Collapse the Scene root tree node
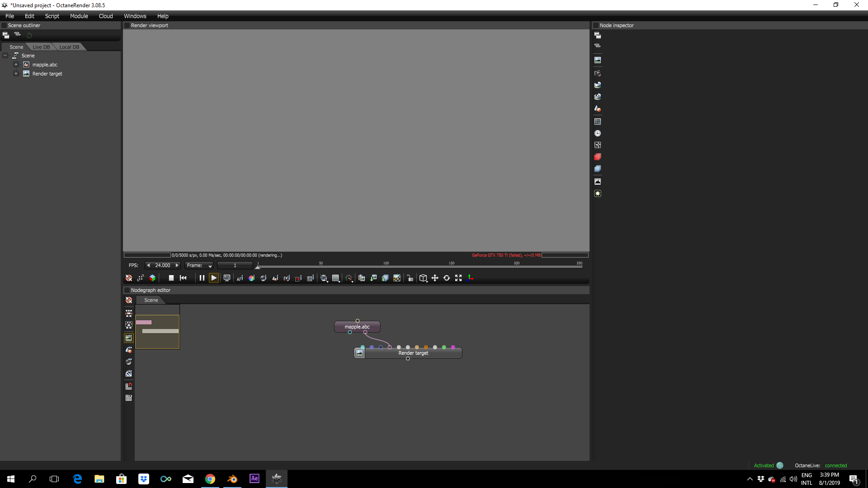 (5, 56)
